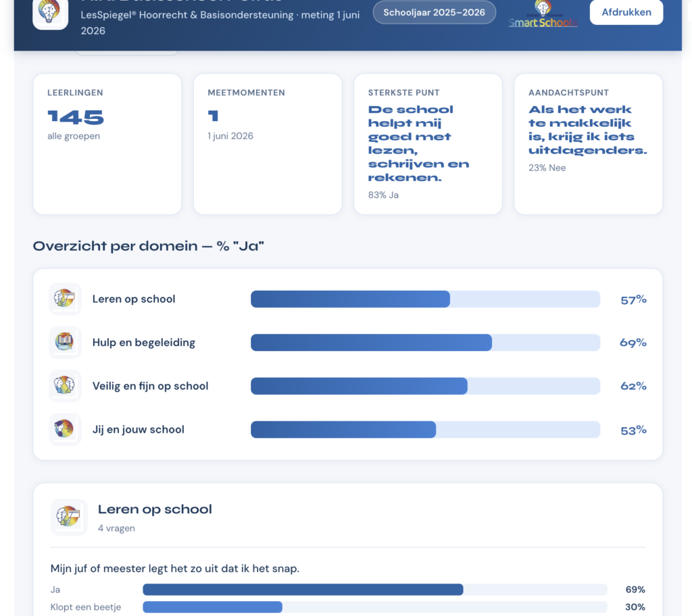
Task: Open the Aandachtspunt card
Action: 589,144
